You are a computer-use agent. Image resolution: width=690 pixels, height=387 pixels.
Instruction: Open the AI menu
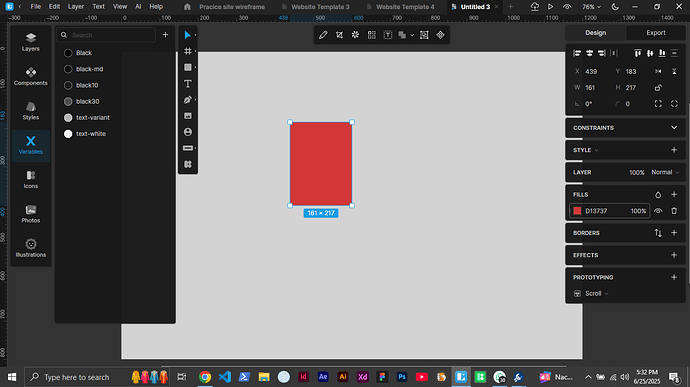tap(138, 7)
